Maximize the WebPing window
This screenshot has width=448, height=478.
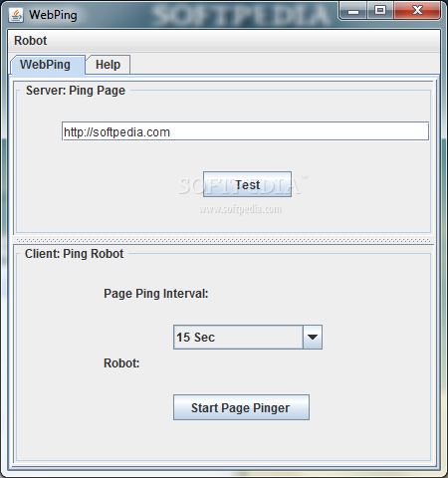coord(380,11)
